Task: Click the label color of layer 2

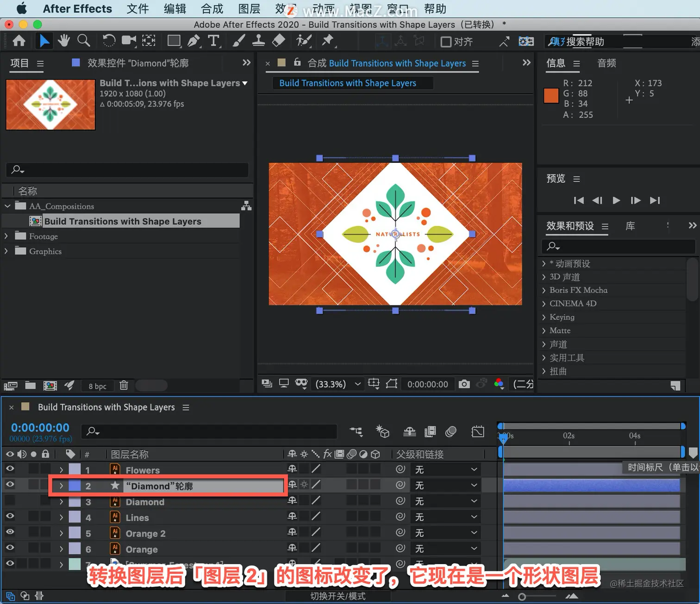Action: pos(75,486)
